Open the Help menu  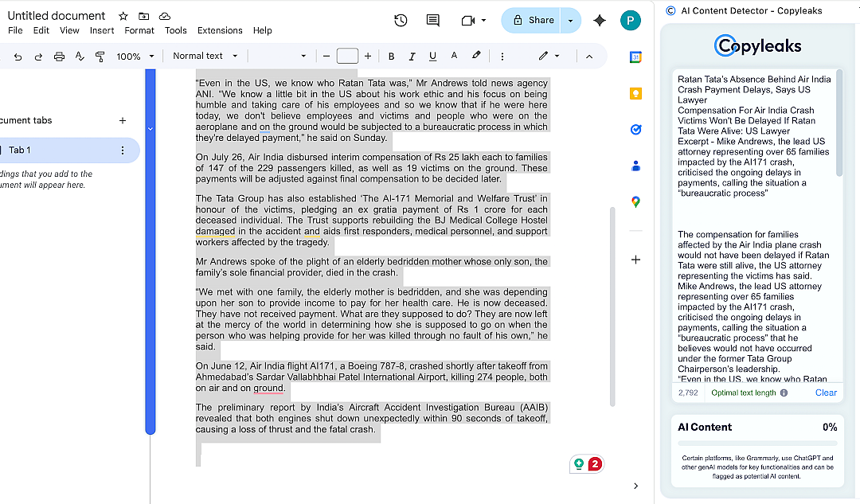tap(262, 31)
